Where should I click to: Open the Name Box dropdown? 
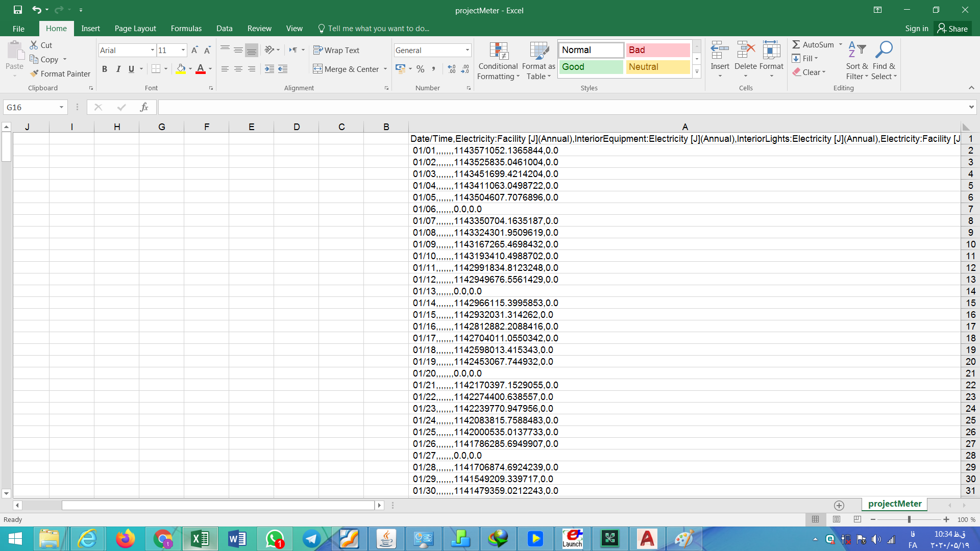(61, 107)
